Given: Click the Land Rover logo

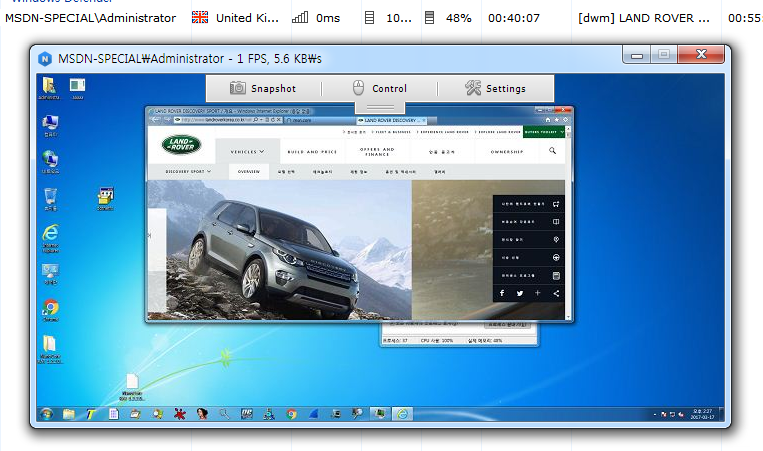Looking at the screenshot, I should tap(182, 144).
